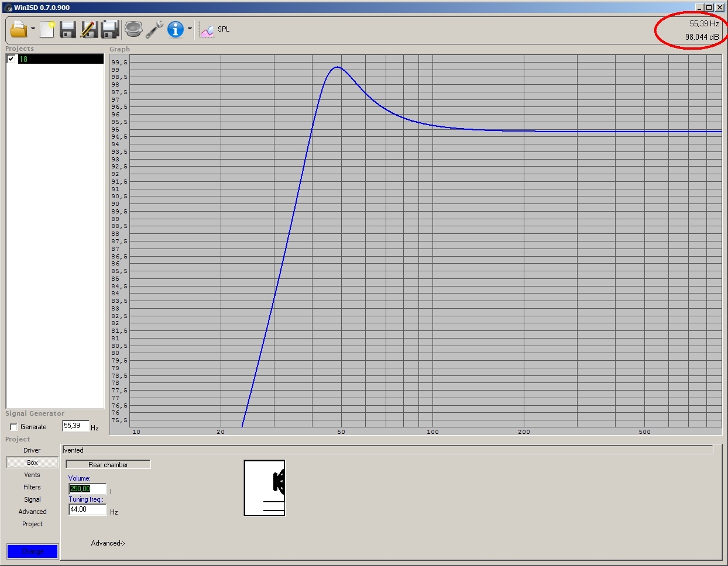The height and width of the screenshot is (566, 728).
Task: Click the 98,044 dB cursor level readout
Action: pyautogui.click(x=702, y=37)
